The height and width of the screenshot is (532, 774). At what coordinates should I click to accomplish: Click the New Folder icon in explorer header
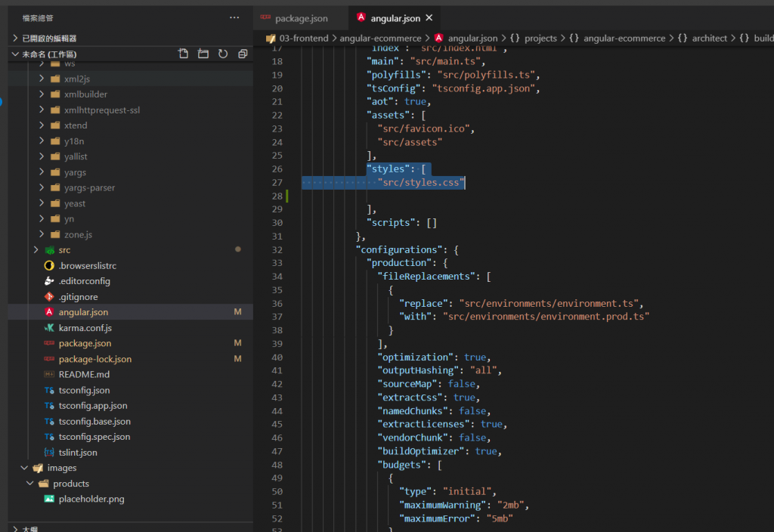click(203, 54)
